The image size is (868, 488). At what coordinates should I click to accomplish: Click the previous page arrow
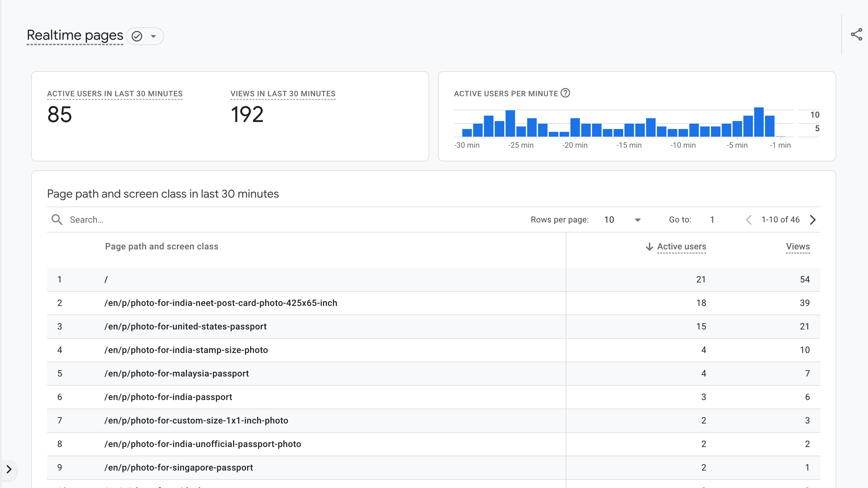click(749, 220)
